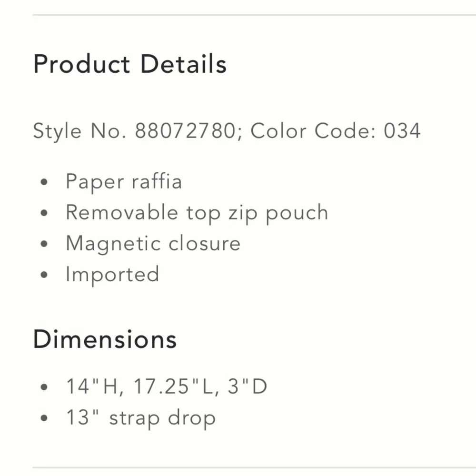Click the Paper raffia list item
This screenshot has height=476, width=476.
(x=124, y=181)
